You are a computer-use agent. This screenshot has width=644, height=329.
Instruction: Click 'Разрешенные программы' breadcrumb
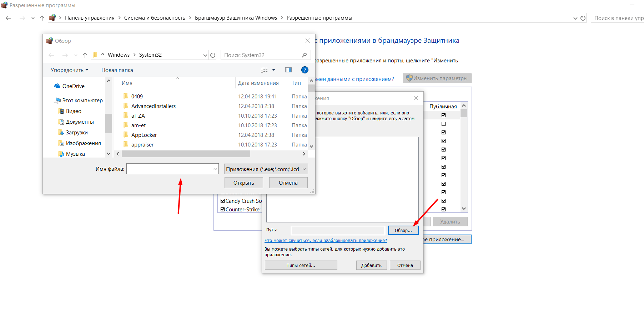click(319, 18)
